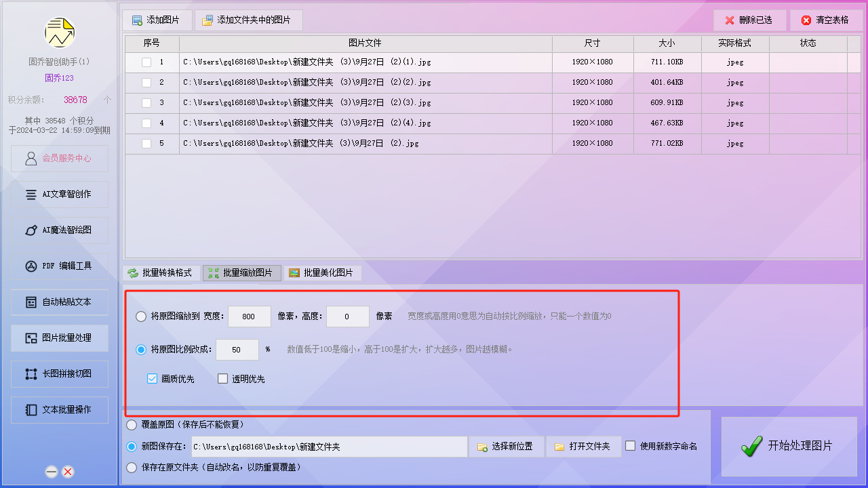Open 会员服务中心 member center

(60, 158)
